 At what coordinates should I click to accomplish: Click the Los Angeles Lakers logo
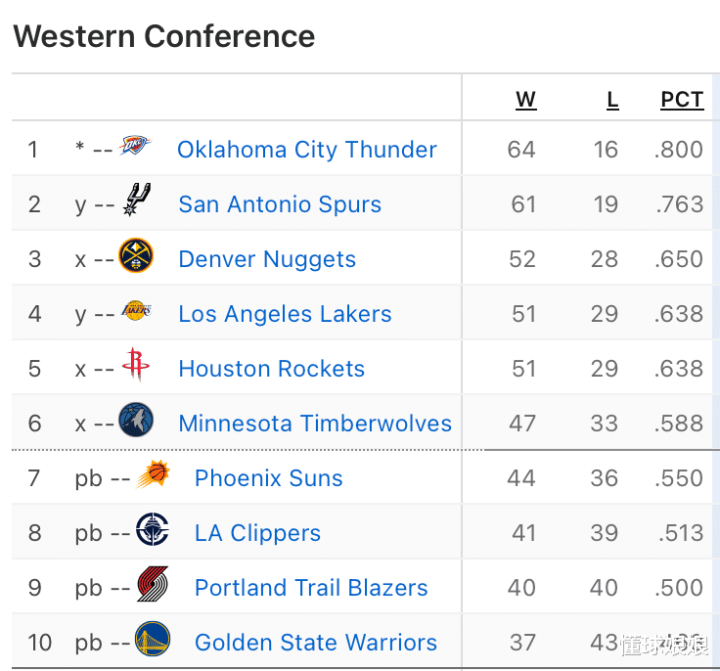136,312
